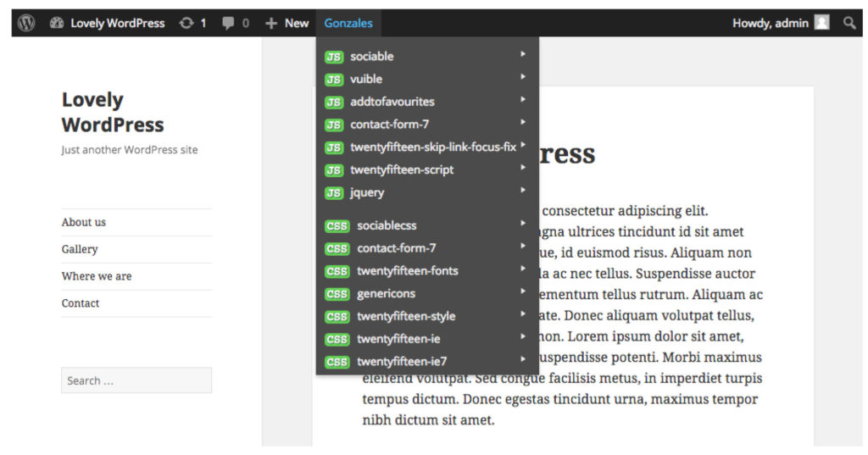Viewport: 868px width, 455px height.
Task: Click the admin user avatar
Action: click(821, 23)
